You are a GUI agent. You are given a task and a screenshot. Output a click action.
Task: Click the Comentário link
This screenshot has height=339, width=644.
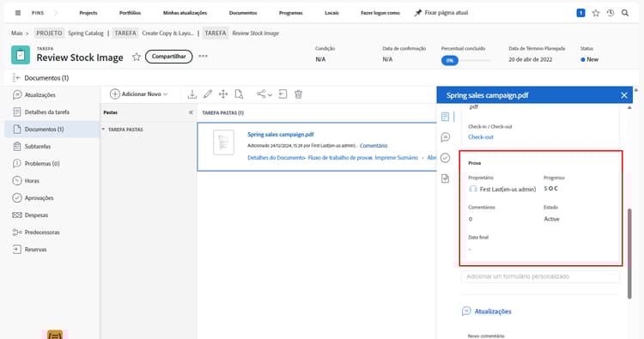374,146
